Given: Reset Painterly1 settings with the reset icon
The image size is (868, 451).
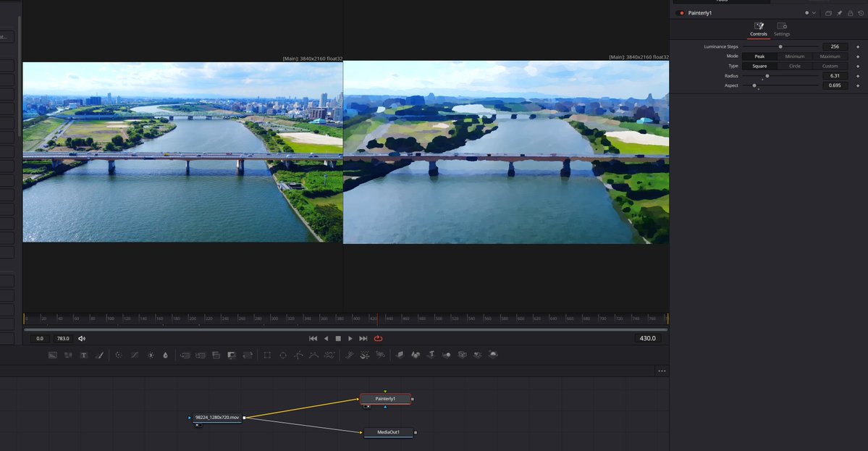Looking at the screenshot, I should tap(861, 13).
